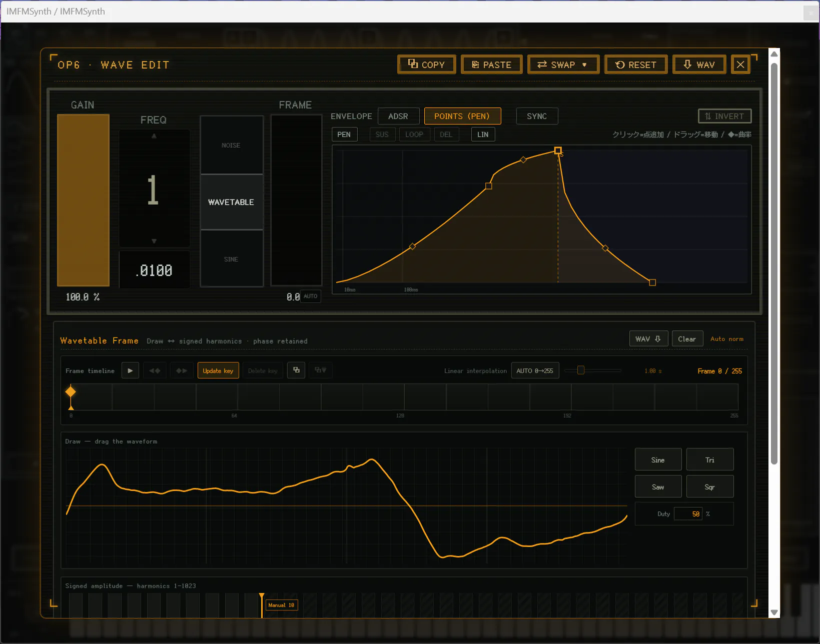Image resolution: width=820 pixels, height=644 pixels.
Task: Click the GAIN level bar
Action: [83, 200]
